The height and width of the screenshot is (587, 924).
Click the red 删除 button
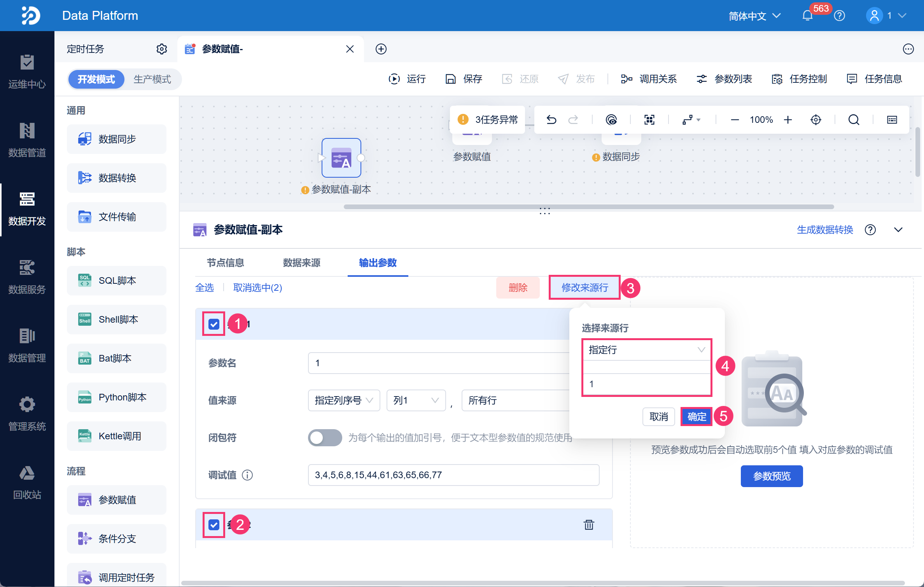point(518,288)
